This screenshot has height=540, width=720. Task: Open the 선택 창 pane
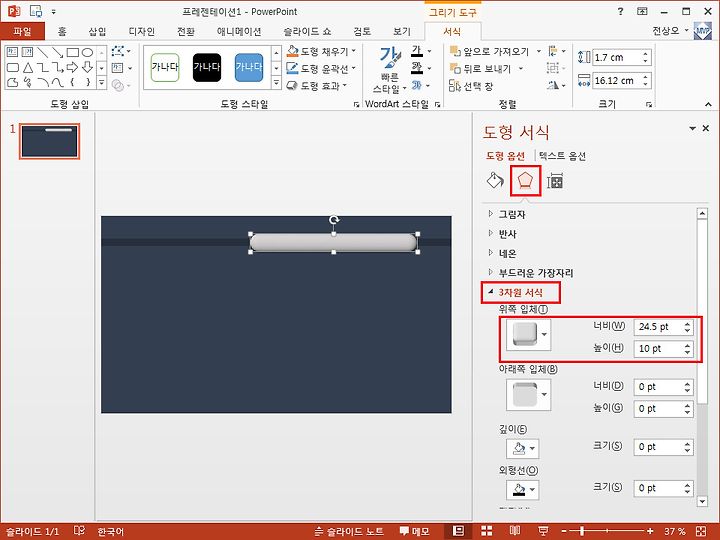click(471, 86)
